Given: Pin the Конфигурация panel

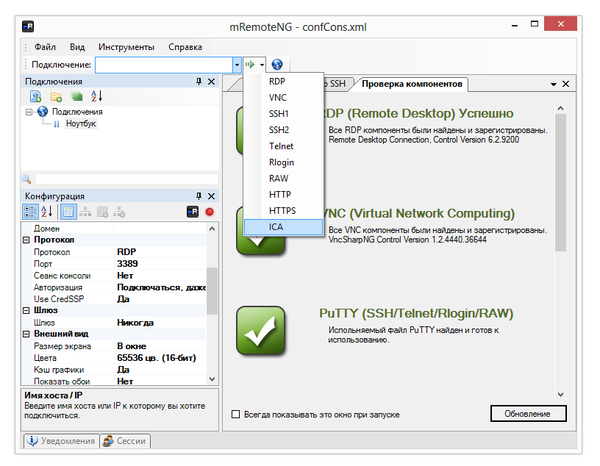Looking at the screenshot, I should click(x=199, y=196).
